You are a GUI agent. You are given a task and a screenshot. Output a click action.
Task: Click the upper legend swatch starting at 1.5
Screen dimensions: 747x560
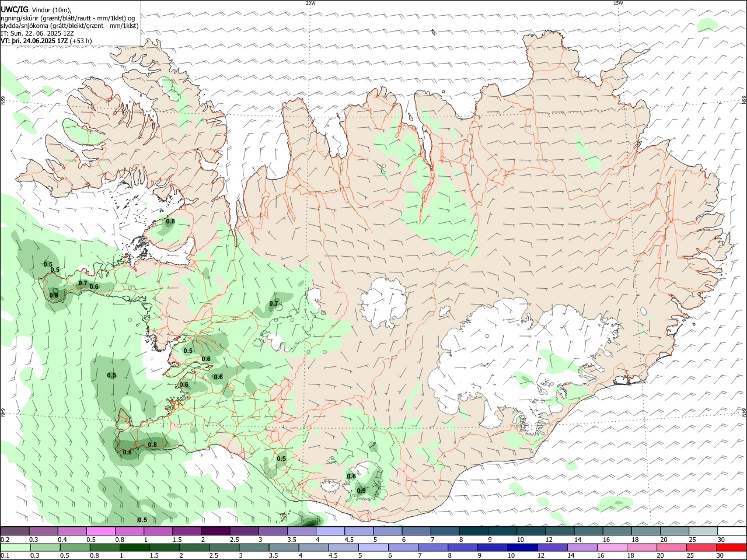point(187,531)
